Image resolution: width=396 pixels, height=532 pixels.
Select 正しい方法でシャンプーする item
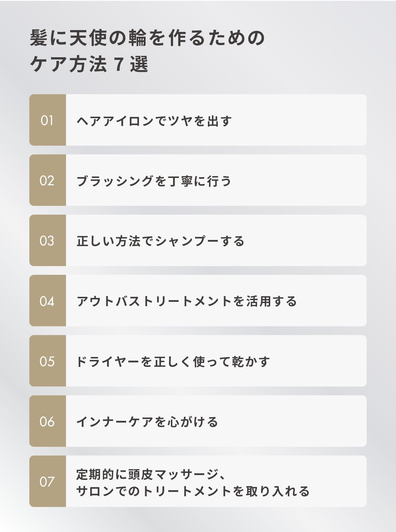pos(198,240)
